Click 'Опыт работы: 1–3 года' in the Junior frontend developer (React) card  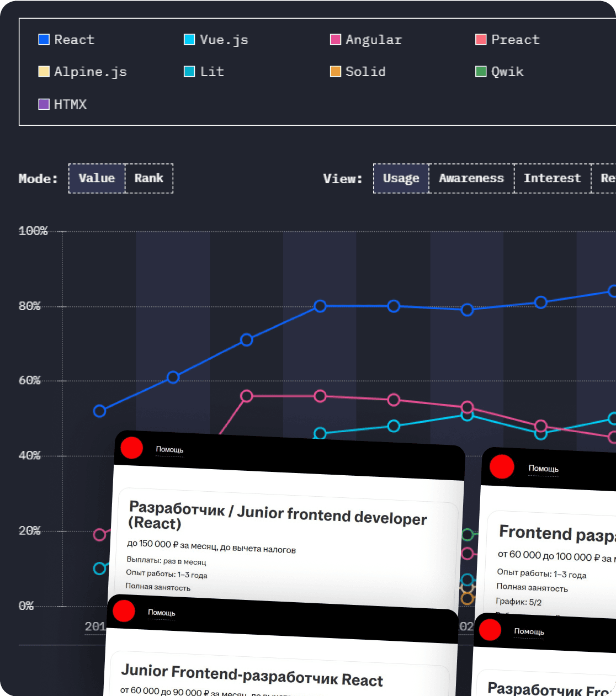pos(167,574)
